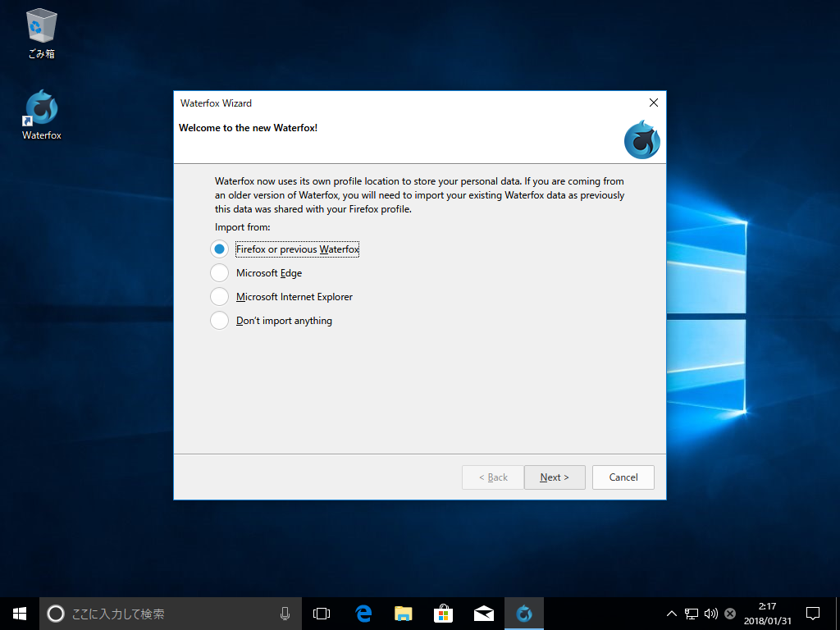Click the Waterfox Wizard title bar text

216,103
